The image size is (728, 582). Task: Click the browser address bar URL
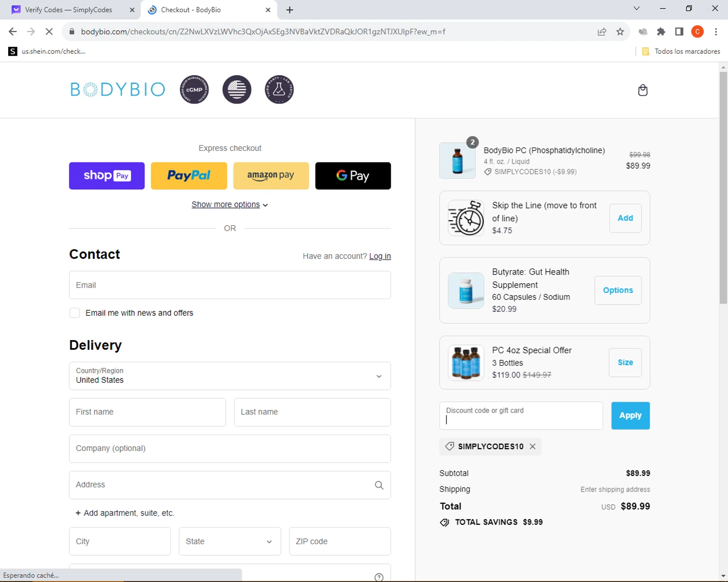click(263, 32)
